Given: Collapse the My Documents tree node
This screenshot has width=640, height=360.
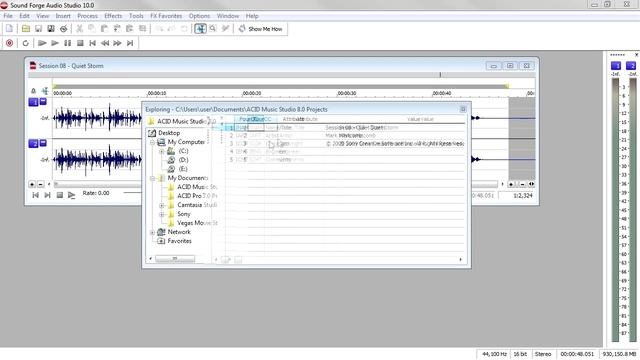Looking at the screenshot, I should 152,178.
